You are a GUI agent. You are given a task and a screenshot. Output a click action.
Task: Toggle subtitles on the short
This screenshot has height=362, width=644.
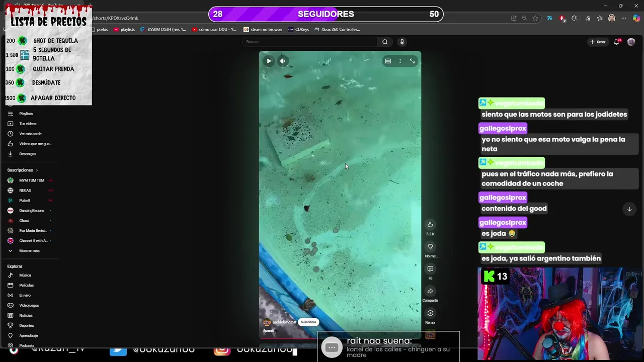[x=388, y=61]
